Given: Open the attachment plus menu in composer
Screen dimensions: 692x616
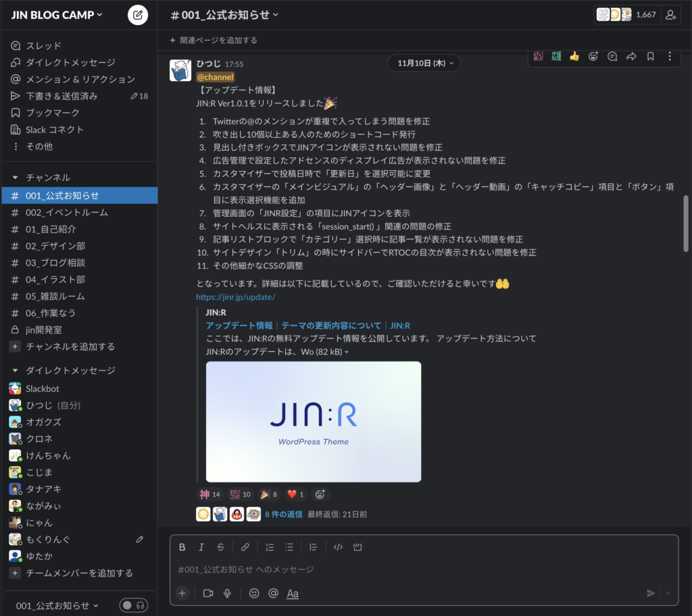Looking at the screenshot, I should point(182,594).
